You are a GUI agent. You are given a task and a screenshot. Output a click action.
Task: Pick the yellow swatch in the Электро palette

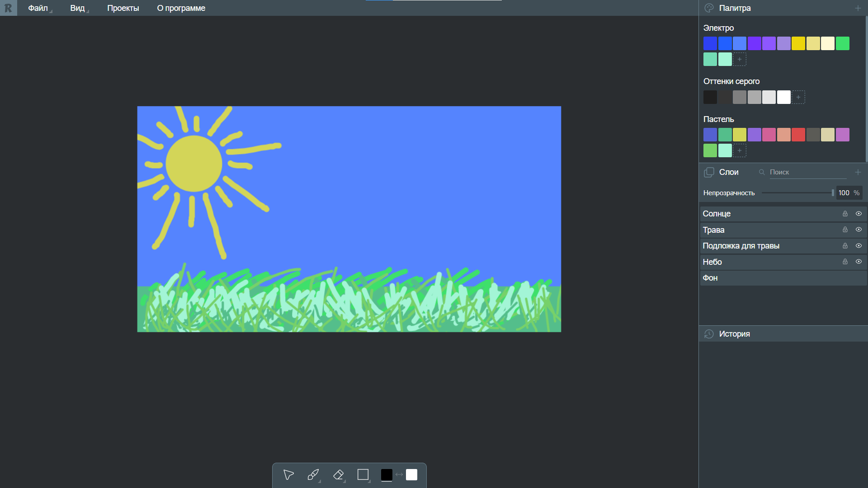pyautogui.click(x=798, y=43)
